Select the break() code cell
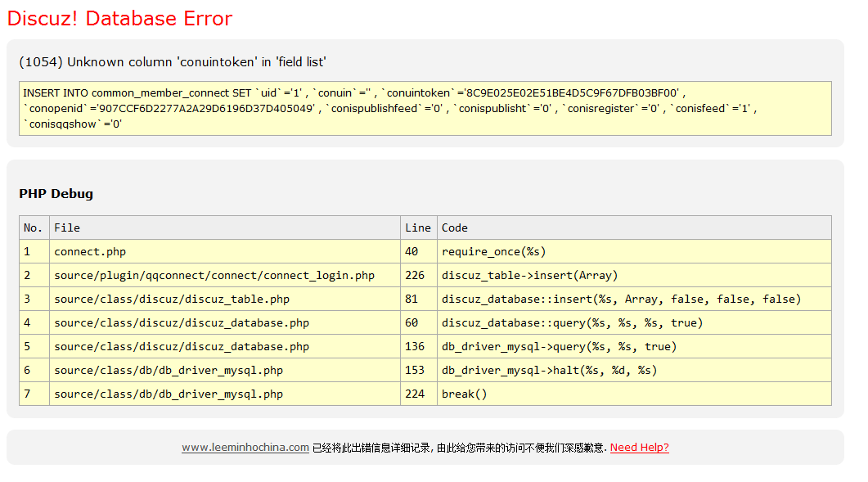 pos(634,394)
